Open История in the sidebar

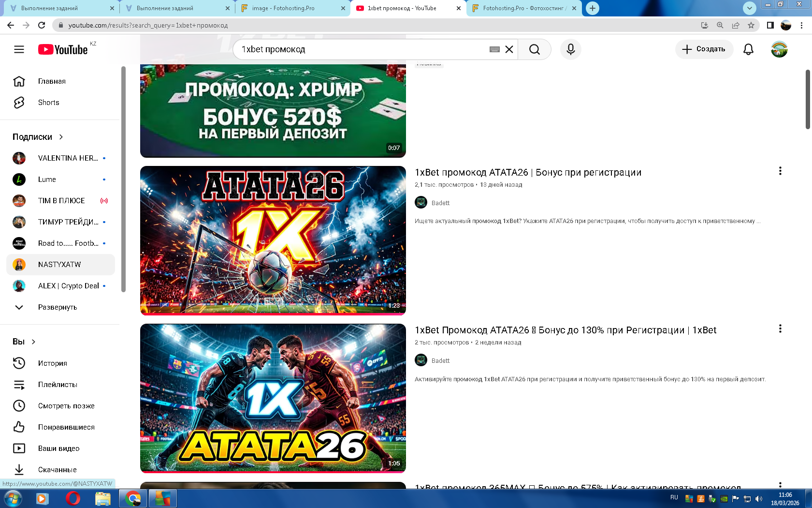point(61,363)
